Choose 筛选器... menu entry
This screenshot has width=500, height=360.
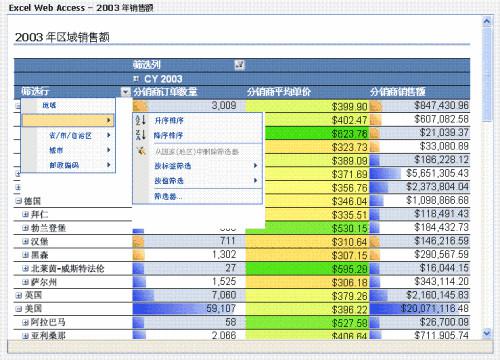tap(197, 196)
